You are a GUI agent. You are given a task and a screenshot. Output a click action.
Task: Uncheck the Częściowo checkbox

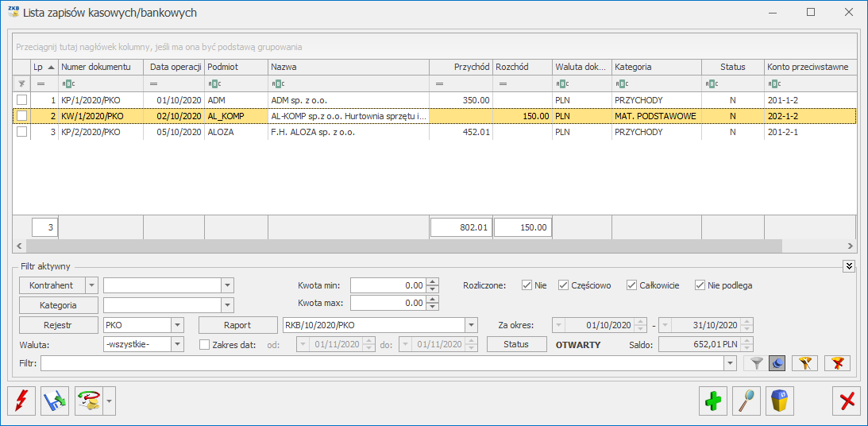(x=564, y=285)
